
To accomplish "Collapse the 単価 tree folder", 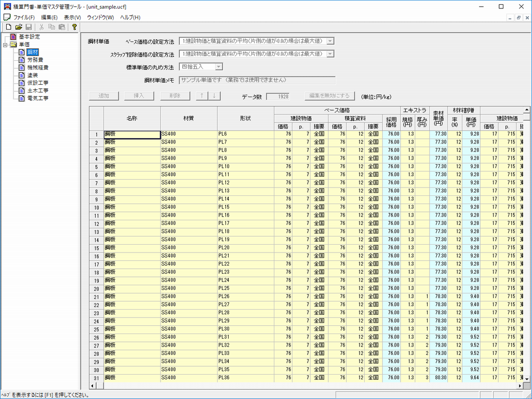I will pos(5,45).
